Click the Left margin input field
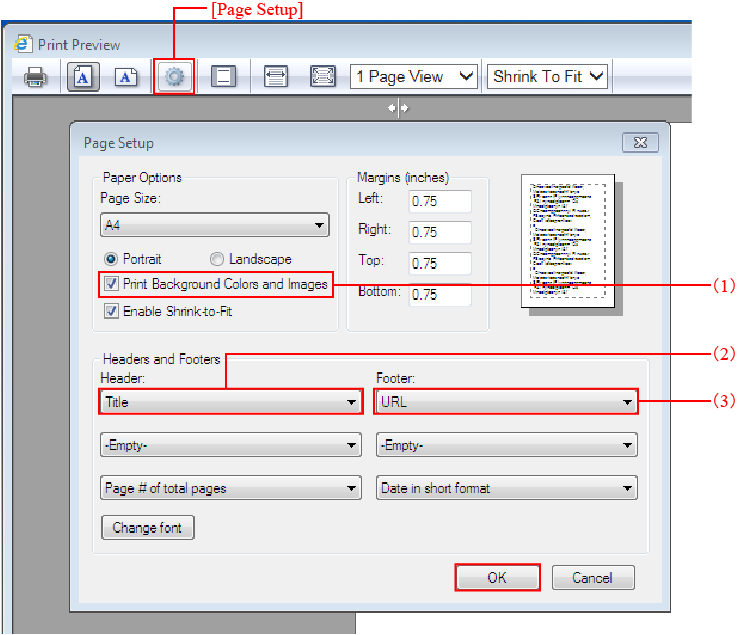This screenshot has height=635, width=738. click(439, 201)
